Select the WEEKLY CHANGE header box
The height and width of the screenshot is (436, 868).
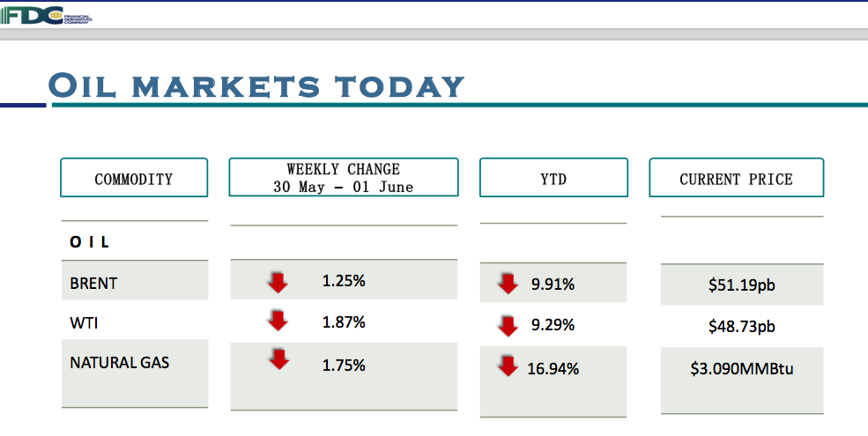[x=343, y=177]
